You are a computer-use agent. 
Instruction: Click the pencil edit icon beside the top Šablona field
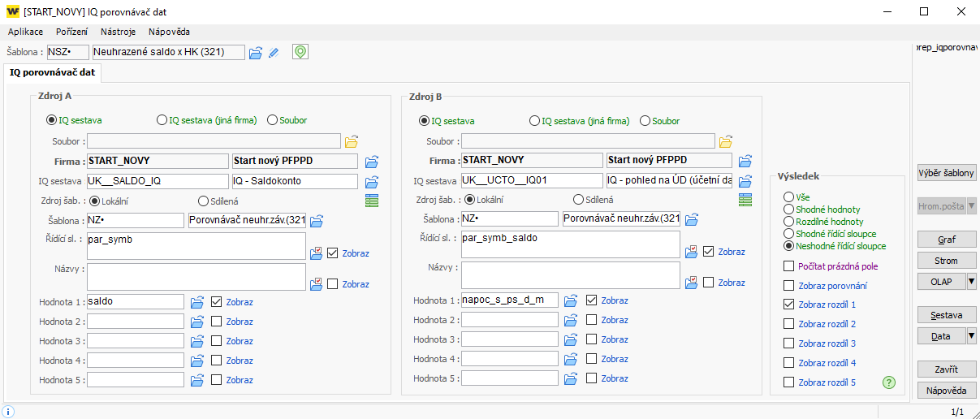click(274, 53)
